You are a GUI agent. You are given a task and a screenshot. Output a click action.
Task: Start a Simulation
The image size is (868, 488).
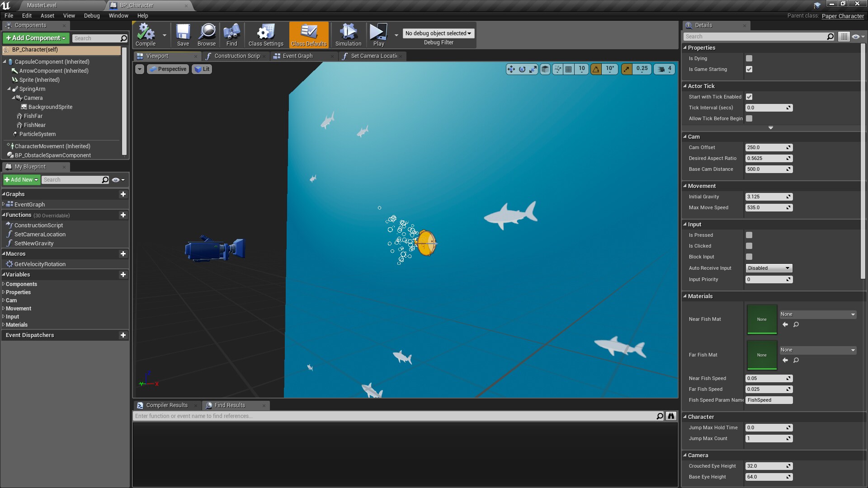(x=348, y=34)
